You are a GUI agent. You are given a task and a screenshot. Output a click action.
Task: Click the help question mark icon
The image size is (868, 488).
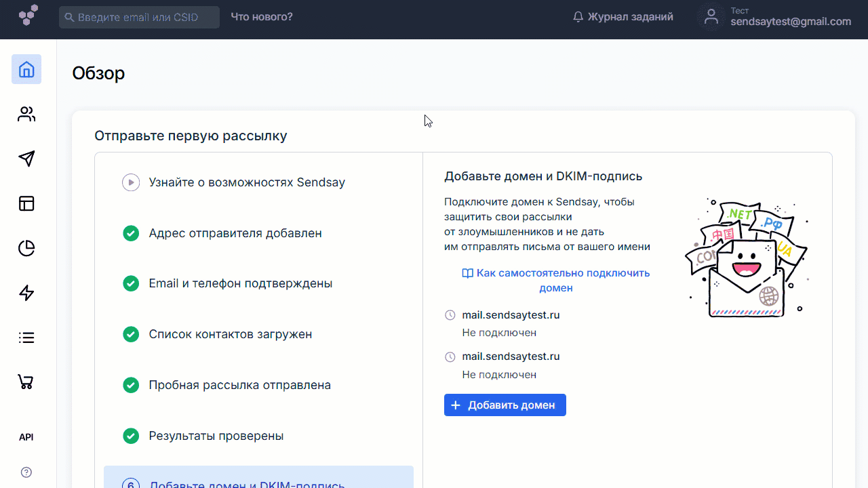(x=26, y=472)
